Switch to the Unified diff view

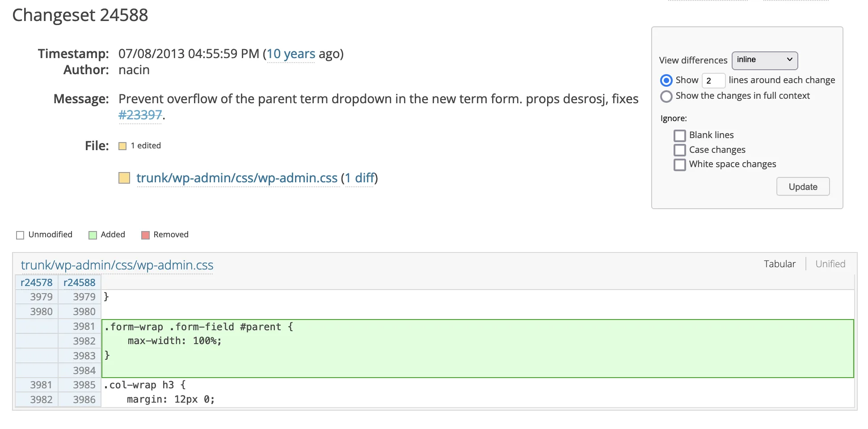pos(830,264)
